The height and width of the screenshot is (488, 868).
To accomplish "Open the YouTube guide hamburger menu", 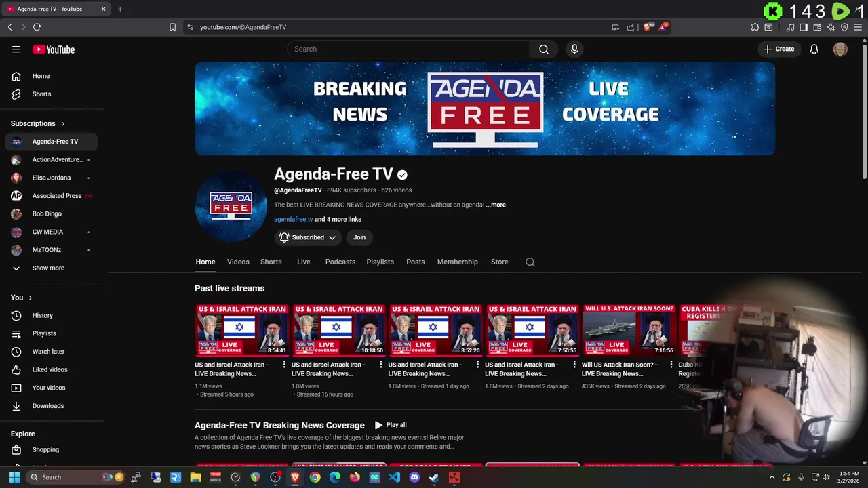I will click(16, 49).
